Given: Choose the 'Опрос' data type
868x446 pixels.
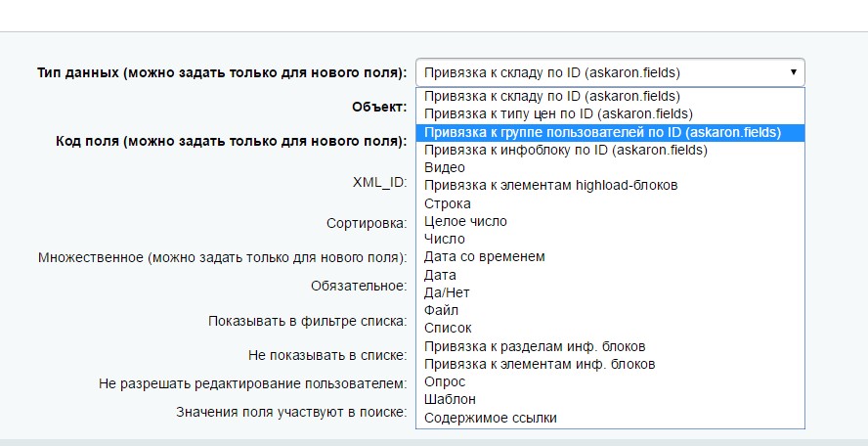Looking at the screenshot, I should point(445,381).
